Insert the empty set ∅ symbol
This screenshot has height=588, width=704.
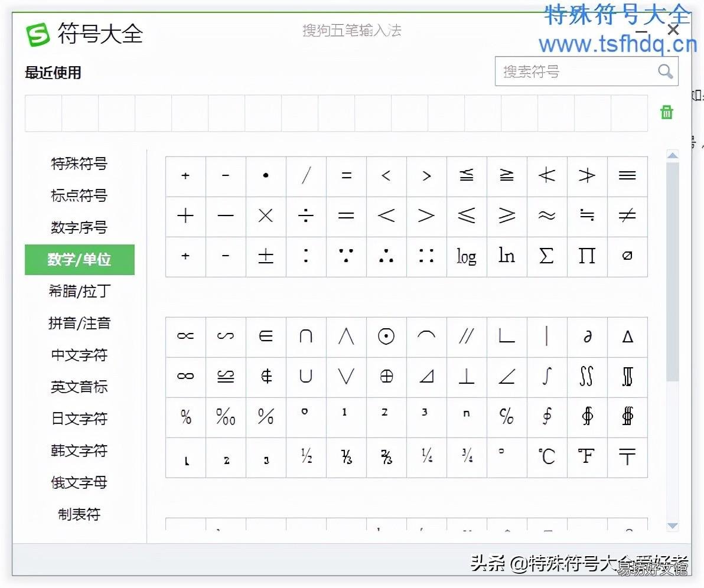627,256
